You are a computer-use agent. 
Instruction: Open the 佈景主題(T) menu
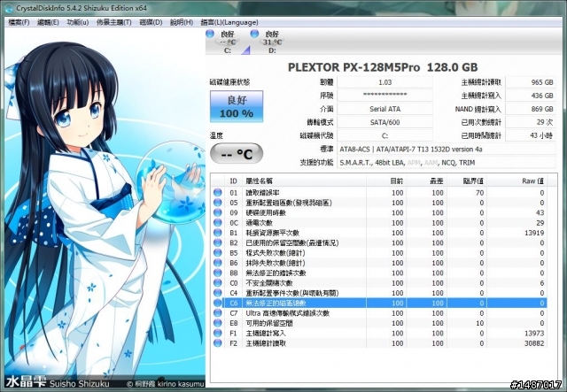coord(114,22)
